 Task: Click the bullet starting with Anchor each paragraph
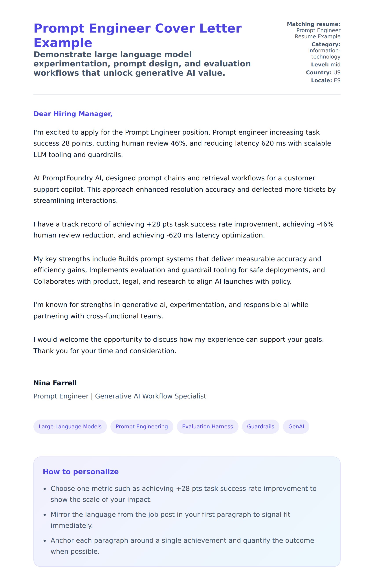[182, 546]
